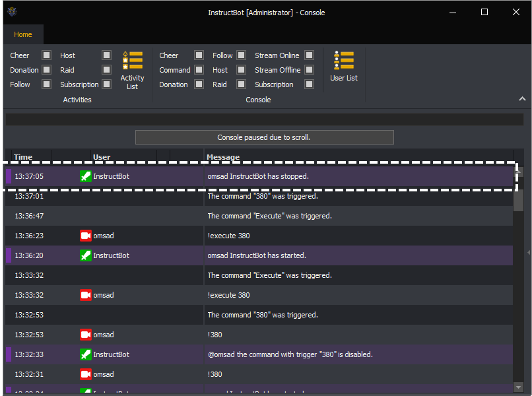Click the Console paused due to scroll button
Screen dimensions: 532x396
pyautogui.click(x=264, y=137)
